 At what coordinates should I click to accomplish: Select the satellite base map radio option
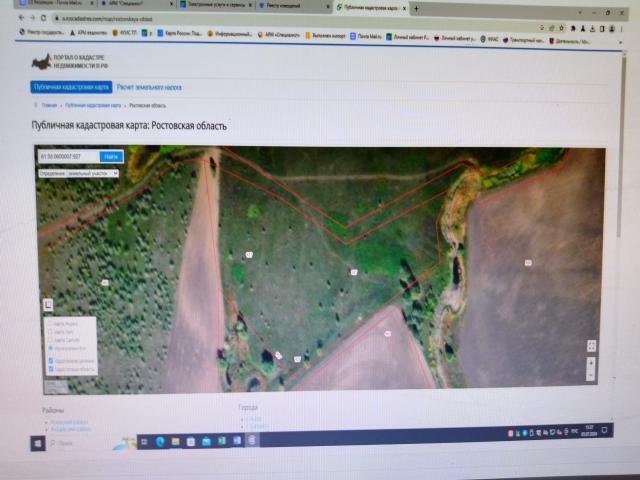(51, 348)
